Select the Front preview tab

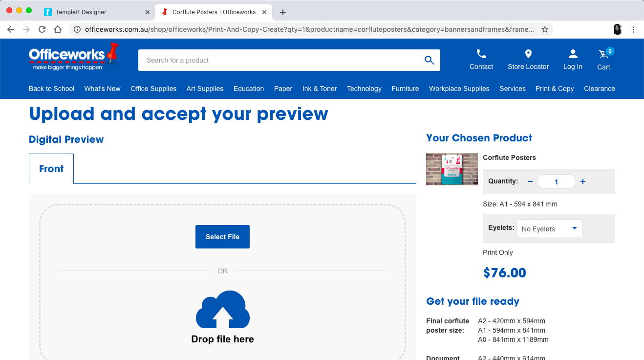coord(51,169)
